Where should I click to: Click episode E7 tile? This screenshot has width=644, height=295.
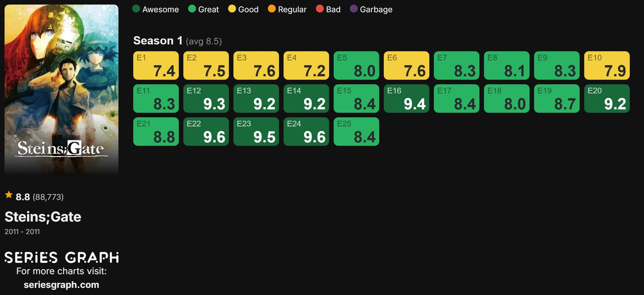coord(457,65)
